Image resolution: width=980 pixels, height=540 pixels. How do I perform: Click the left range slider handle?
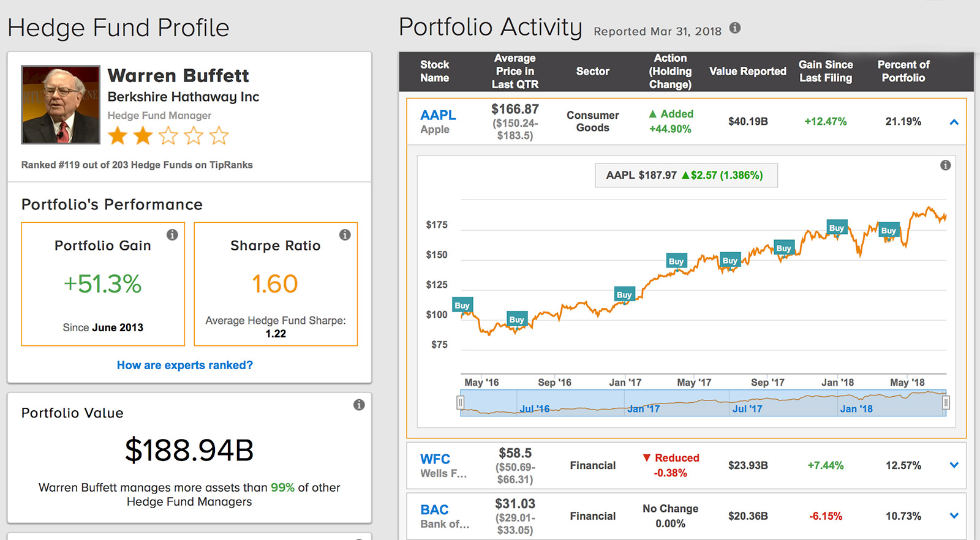pyautogui.click(x=460, y=403)
